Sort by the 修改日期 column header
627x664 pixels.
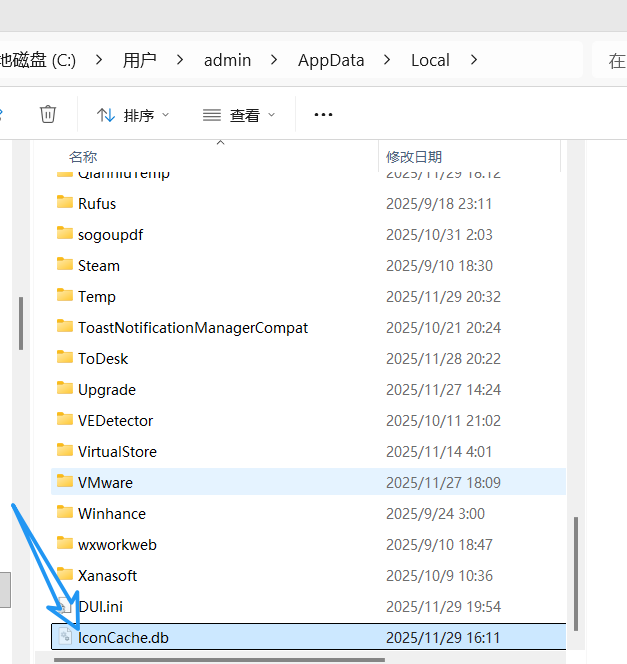pos(414,157)
